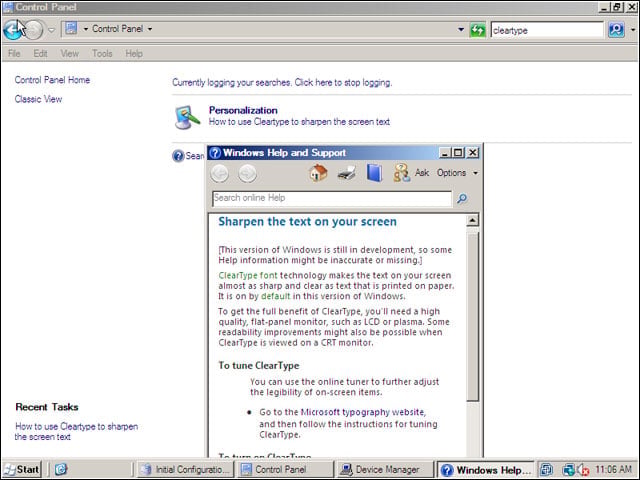Maximize Windows Help and Support window
Image resolution: width=640 pixels, height=480 pixels.
pos(458,153)
